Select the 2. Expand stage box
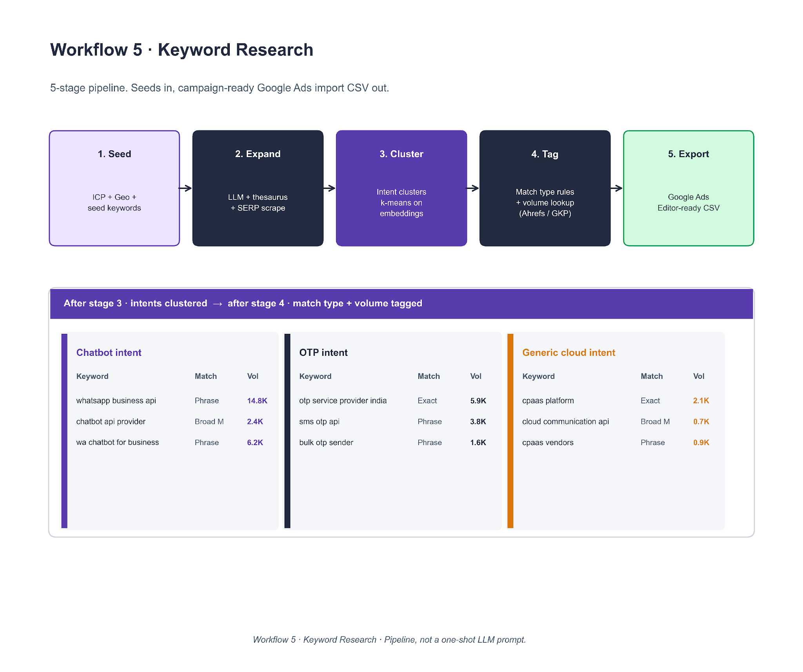803x672 pixels. (258, 188)
